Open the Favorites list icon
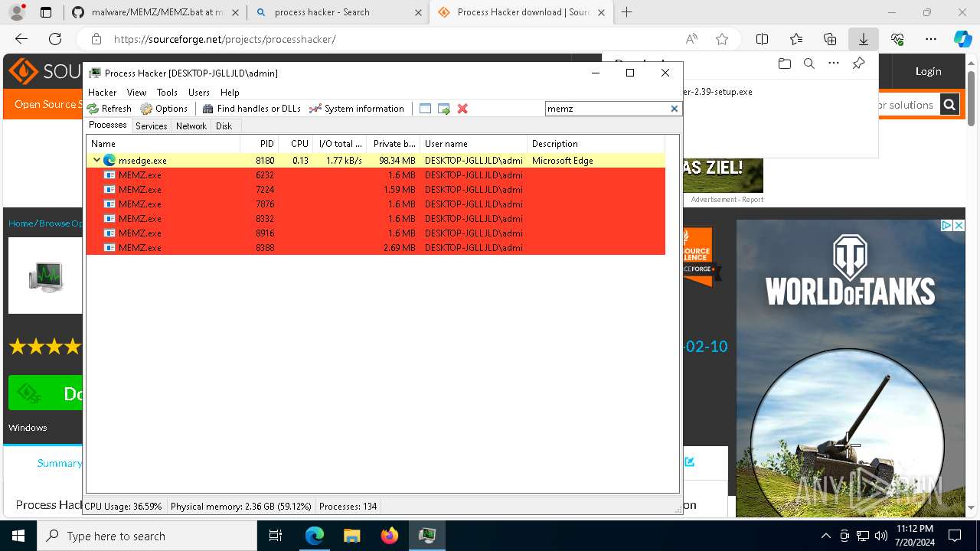Image resolution: width=980 pixels, height=551 pixels. pos(796,39)
